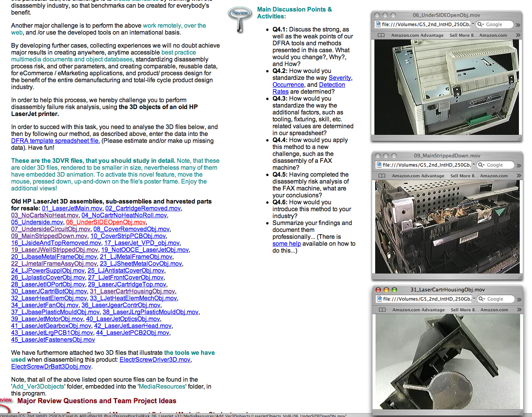Show toolbar overflow chevron in 09_MainStrippedDown.mov window
Screen dimensions: 532x417
519,165
